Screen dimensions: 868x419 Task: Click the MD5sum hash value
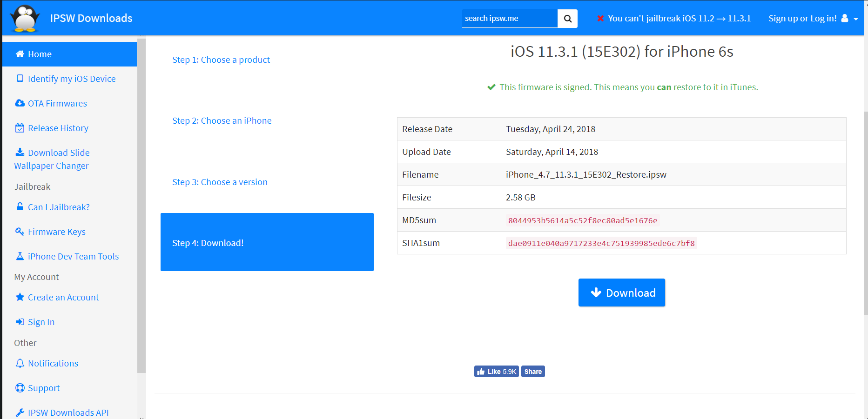pyautogui.click(x=583, y=220)
